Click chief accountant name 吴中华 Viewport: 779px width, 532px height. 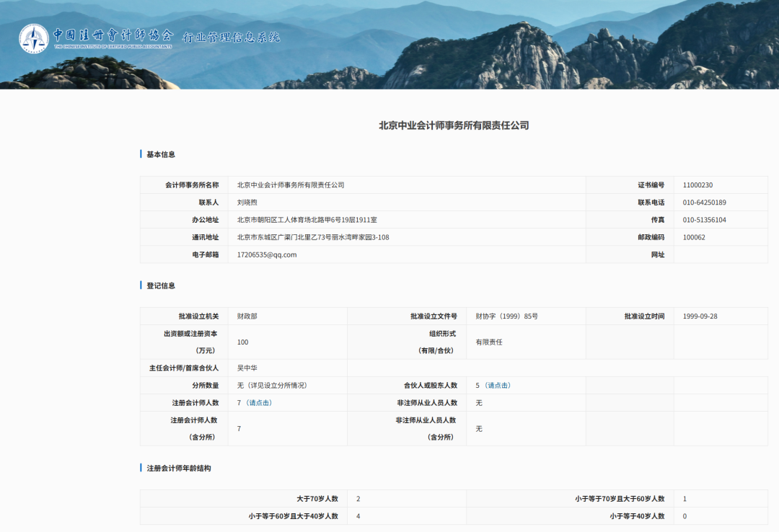[x=247, y=368]
